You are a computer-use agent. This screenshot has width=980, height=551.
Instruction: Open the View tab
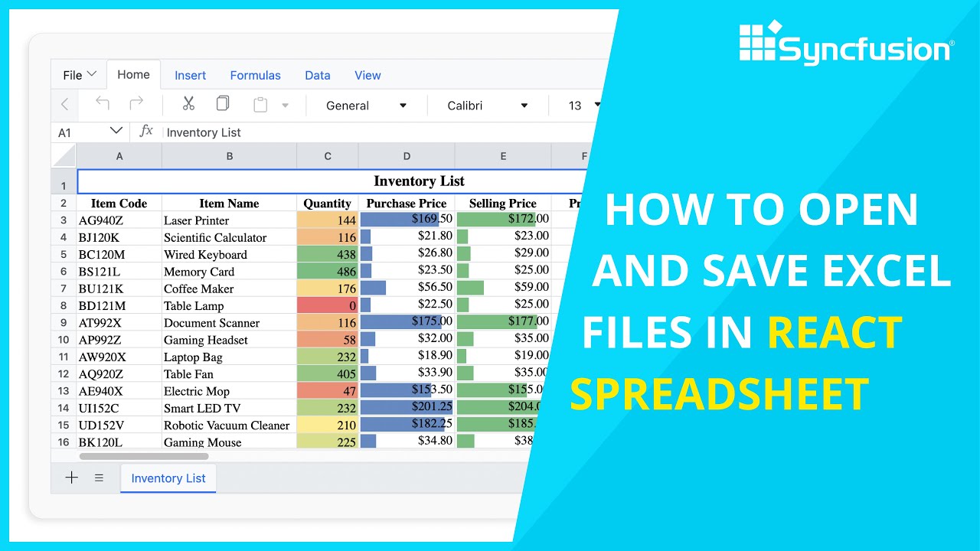point(367,75)
